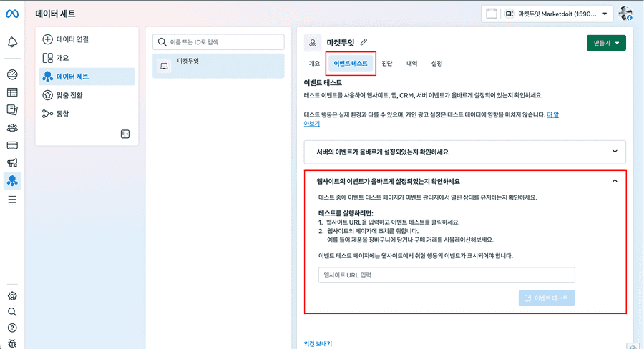The height and width of the screenshot is (349, 644).
Task: Open the billing card icon in sidebar
Action: tap(12, 145)
